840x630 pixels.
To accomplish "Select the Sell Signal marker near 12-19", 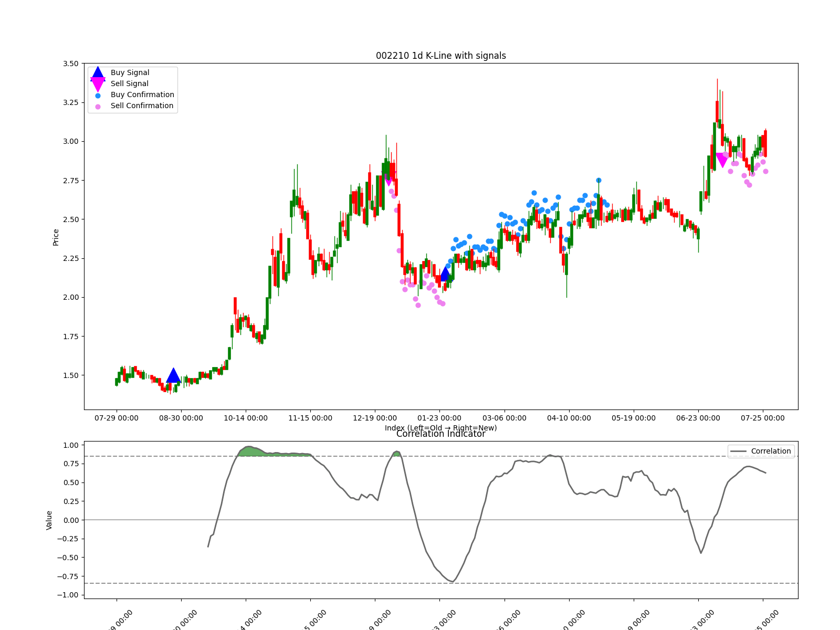I will coord(388,178).
